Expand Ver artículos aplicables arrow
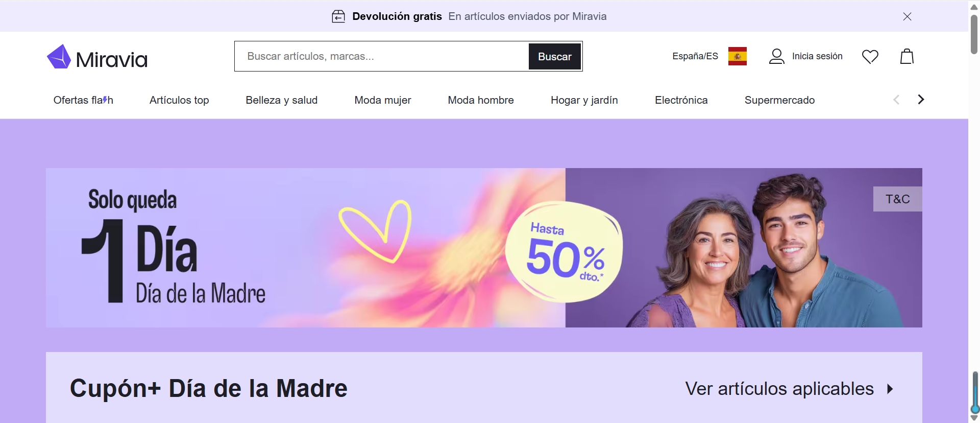This screenshot has height=423, width=980. [890, 389]
